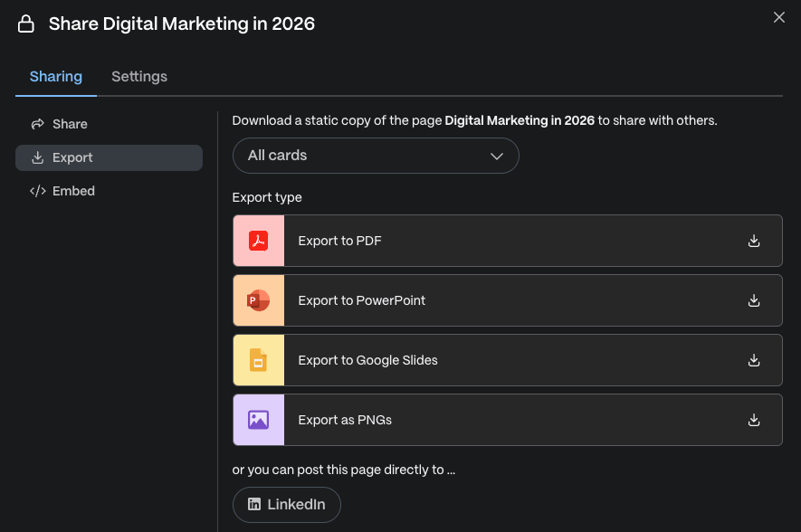Click the lock icon beside the Share title
Viewport: 801px width, 532px height.
[x=26, y=24]
